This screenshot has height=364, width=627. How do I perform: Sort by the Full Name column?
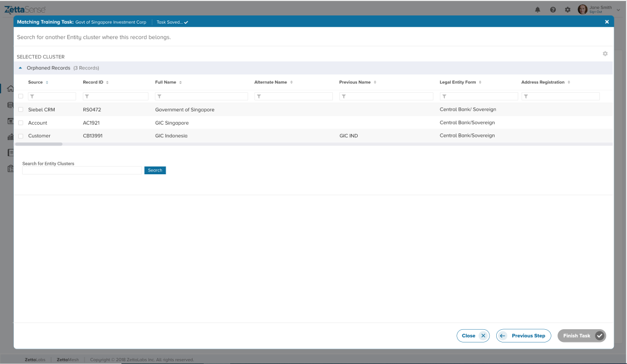pyautogui.click(x=180, y=82)
